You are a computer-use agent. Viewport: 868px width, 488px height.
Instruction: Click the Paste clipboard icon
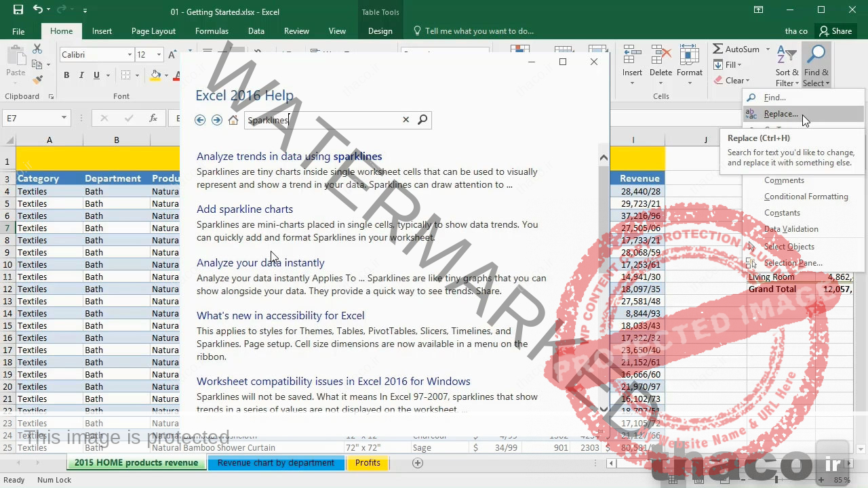tap(16, 56)
